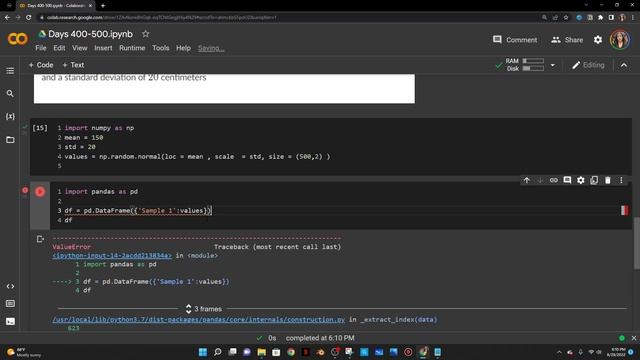Image resolution: width=640 pixels, height=360 pixels.
Task: Open the Insert menu
Action: tap(103, 48)
